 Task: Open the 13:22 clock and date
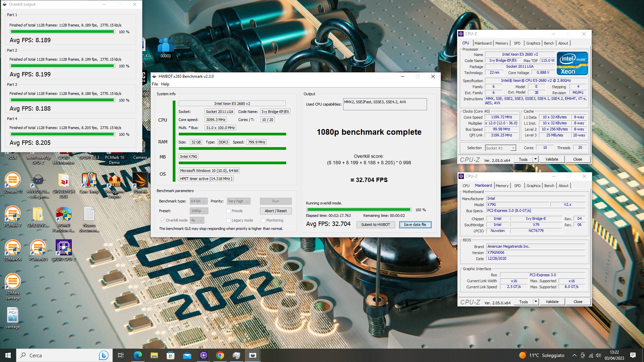point(614,355)
